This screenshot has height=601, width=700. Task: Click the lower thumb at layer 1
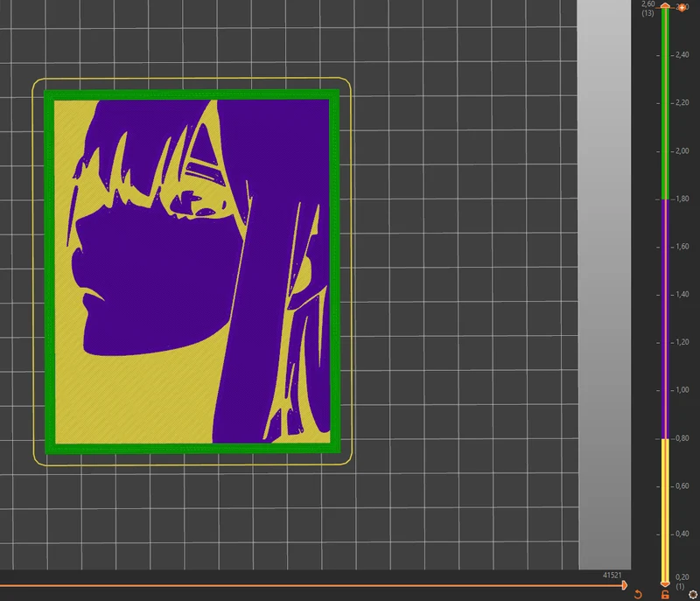(x=665, y=584)
